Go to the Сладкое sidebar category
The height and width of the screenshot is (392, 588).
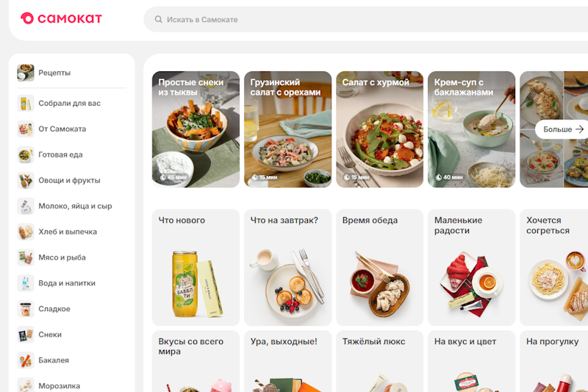click(x=71, y=309)
